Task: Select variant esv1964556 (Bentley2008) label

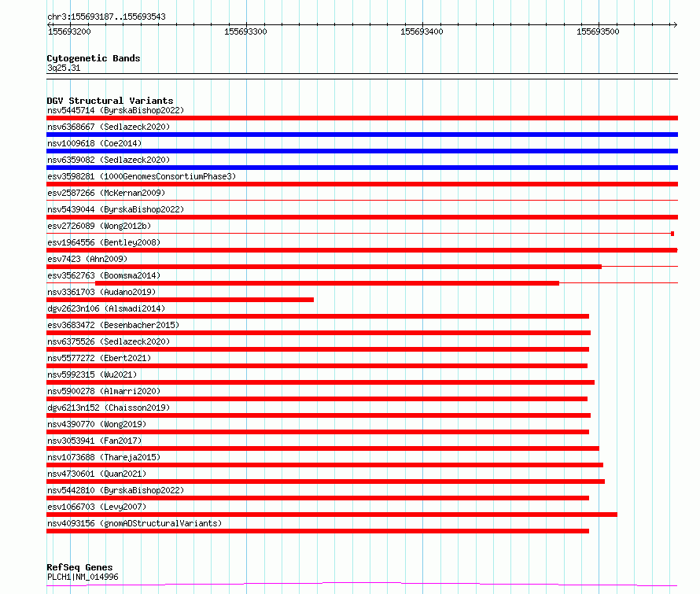Action: coord(104,242)
